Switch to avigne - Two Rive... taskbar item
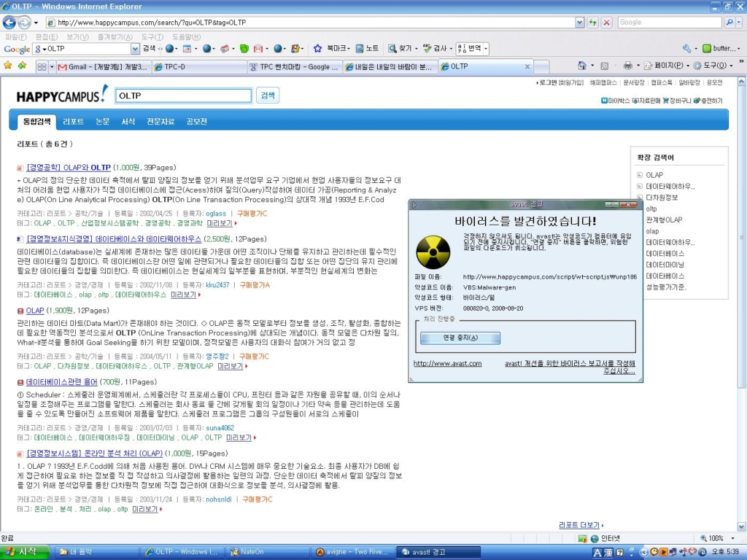 [355, 552]
